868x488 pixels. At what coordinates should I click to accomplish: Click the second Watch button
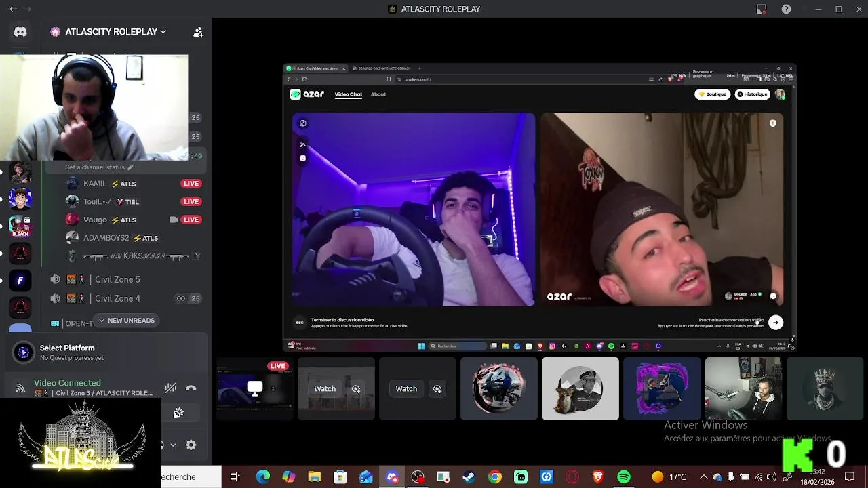(406, 388)
